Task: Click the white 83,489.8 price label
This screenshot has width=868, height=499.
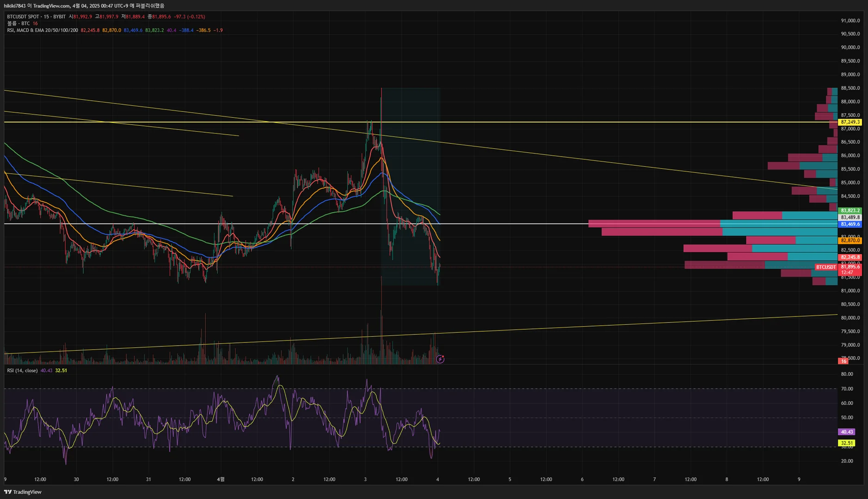Action: pos(850,218)
